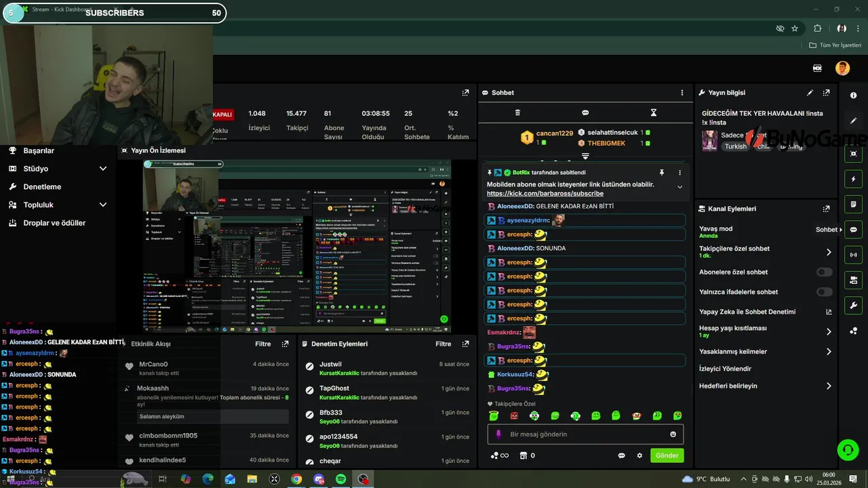The width and height of the screenshot is (868, 488).
Task: Click the TapGhost ban entry
Action: click(x=387, y=393)
